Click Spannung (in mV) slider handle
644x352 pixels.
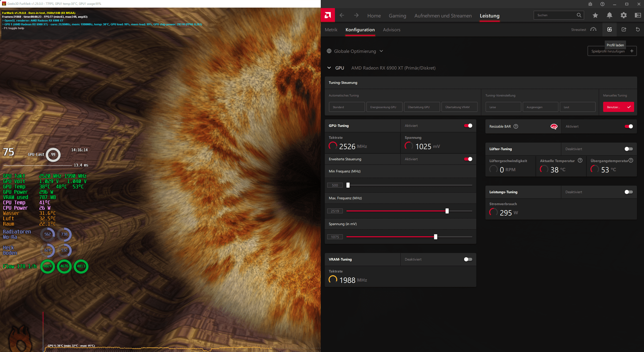point(435,237)
